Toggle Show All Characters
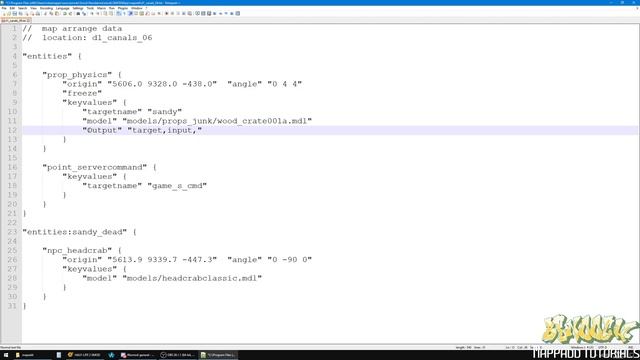Screen dimensions: 640x360 (124, 13)
